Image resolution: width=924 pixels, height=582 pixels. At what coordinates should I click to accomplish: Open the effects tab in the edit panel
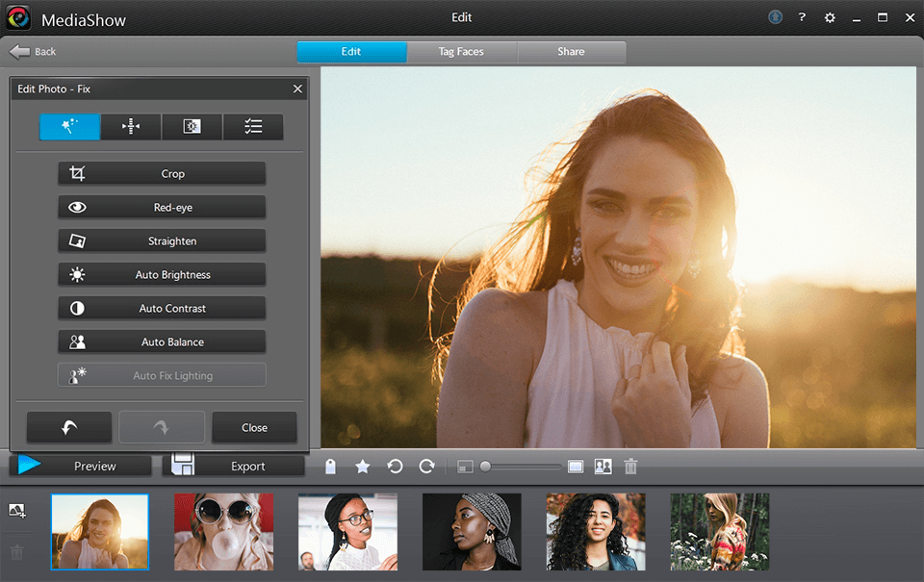[x=192, y=127]
